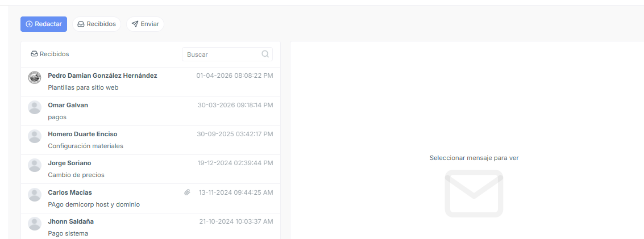This screenshot has height=239, width=644.
Task: Click Jorge Soriano's avatar icon
Action: point(35,165)
